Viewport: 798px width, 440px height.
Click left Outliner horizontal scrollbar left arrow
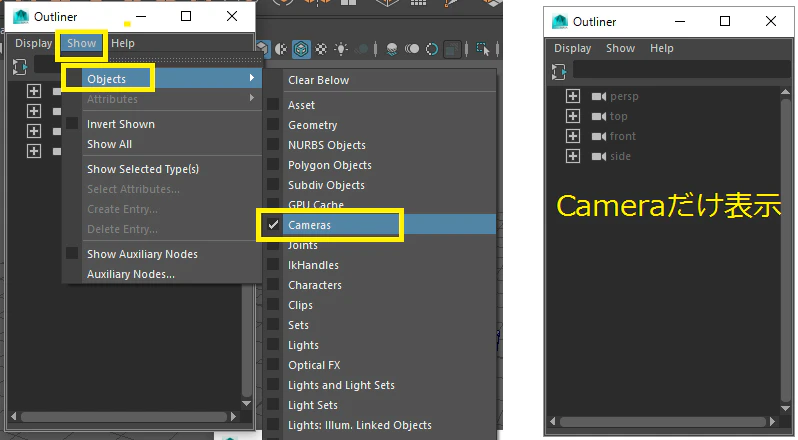(x=13, y=416)
